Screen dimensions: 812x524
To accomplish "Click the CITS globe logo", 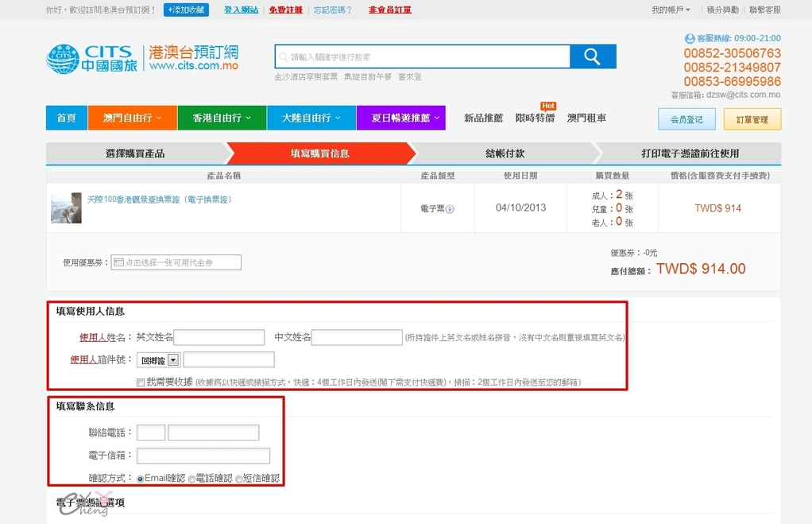I will 62,60.
